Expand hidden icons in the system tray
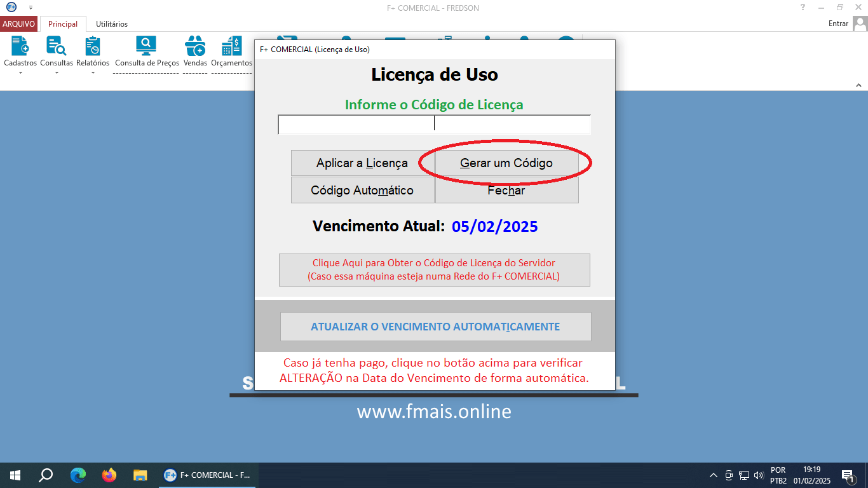Image resolution: width=868 pixels, height=488 pixels. pyautogui.click(x=713, y=475)
